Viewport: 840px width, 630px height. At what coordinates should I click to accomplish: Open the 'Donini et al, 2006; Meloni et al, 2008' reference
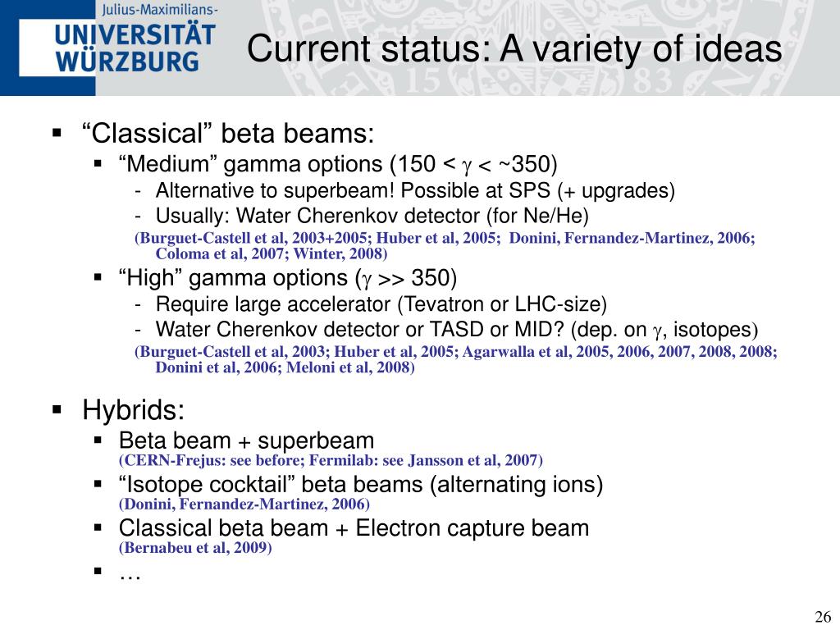pyautogui.click(x=285, y=367)
